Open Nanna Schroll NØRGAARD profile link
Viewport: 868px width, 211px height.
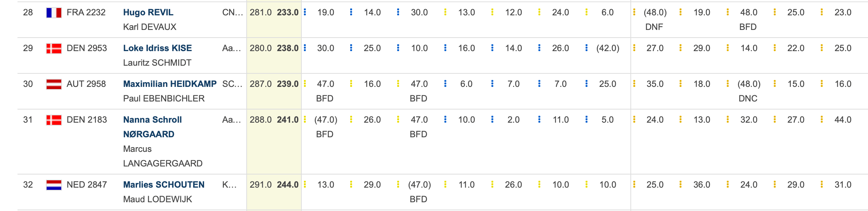(152, 127)
